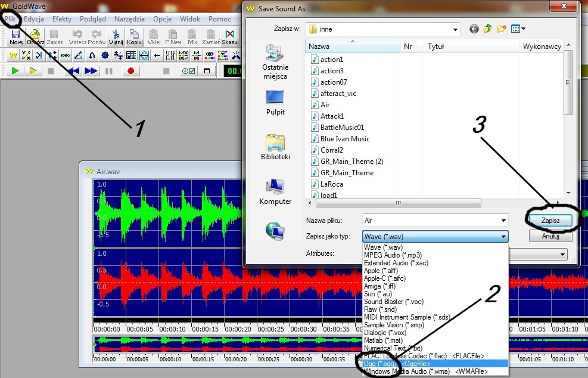Expand the 'Zapisz w' folder dropdown
This screenshot has width=588, height=378.
click(455, 29)
